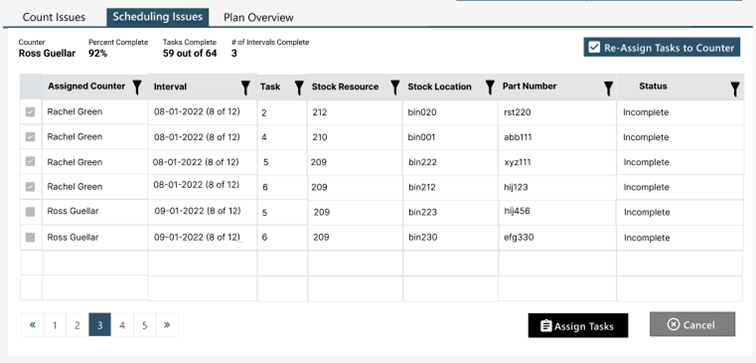This screenshot has height=363, width=756.
Task: Click the Cancel button
Action: [x=692, y=324]
